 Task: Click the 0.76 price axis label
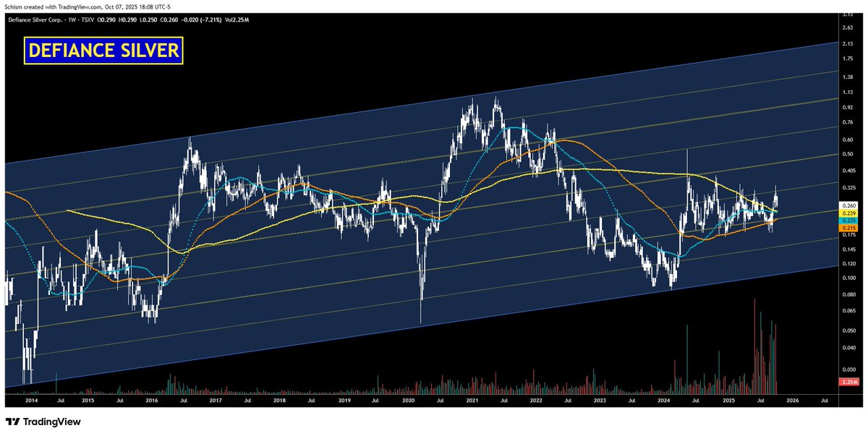[x=848, y=122]
